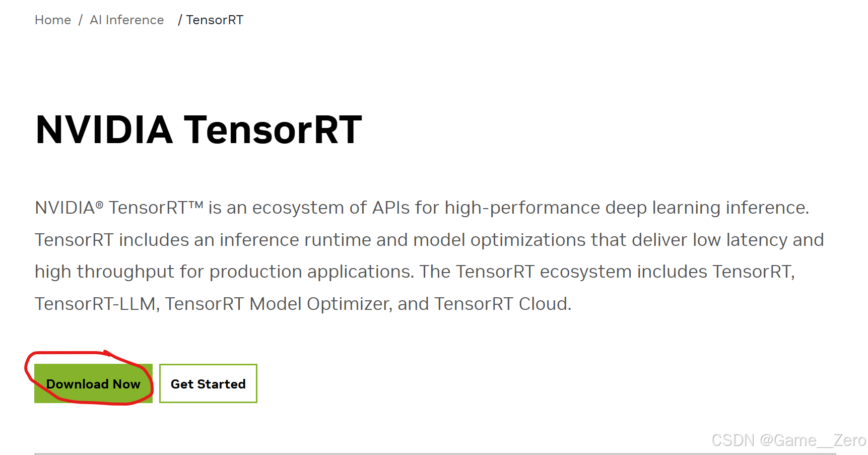This screenshot has width=868, height=455.
Task: Click the breadcrumb navigation bar
Action: (139, 20)
